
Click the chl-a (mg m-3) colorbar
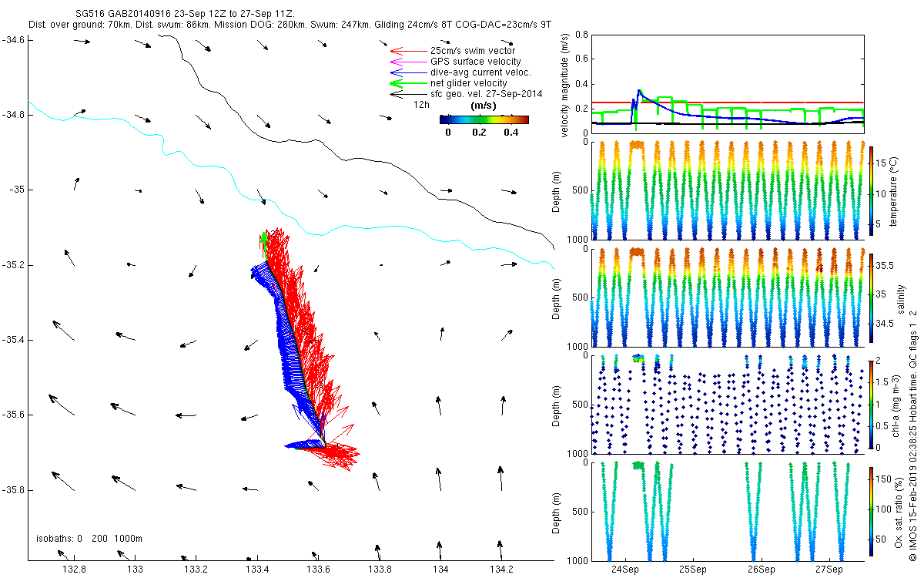pyautogui.click(x=871, y=404)
